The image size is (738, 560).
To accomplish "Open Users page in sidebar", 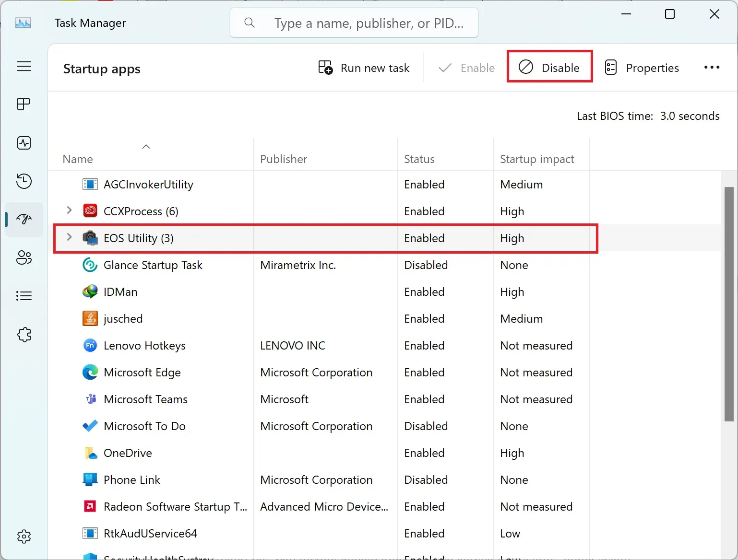I will (x=24, y=257).
